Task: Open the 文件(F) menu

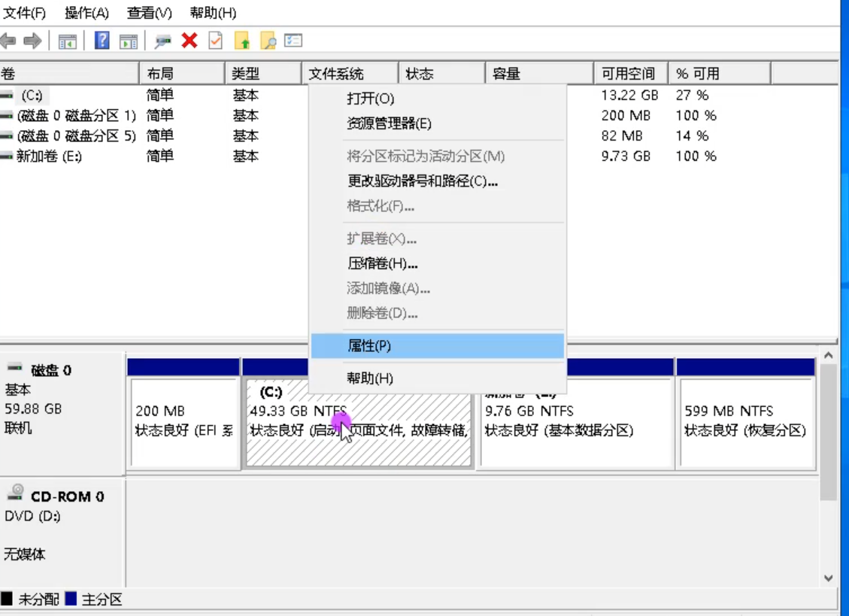Action: (x=24, y=13)
